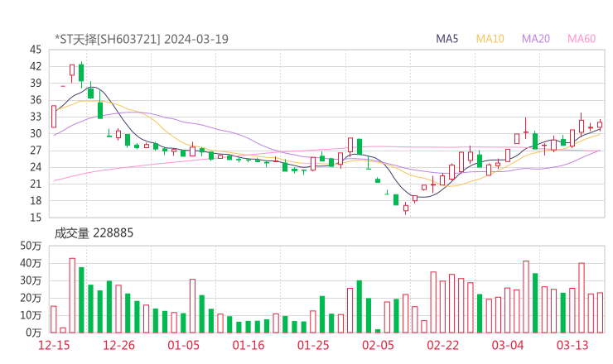This screenshot has width=613, height=364.
Task: Click the 02-05 date label
Action: click(378, 345)
